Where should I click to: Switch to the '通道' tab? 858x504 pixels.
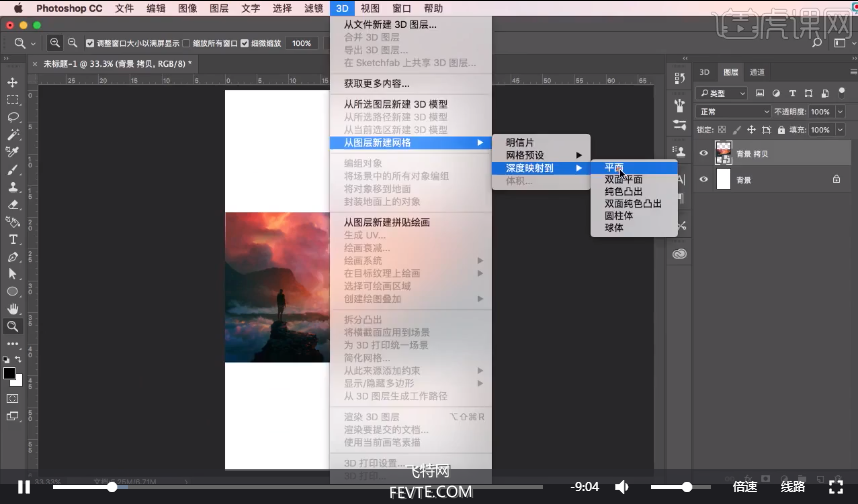click(x=757, y=72)
